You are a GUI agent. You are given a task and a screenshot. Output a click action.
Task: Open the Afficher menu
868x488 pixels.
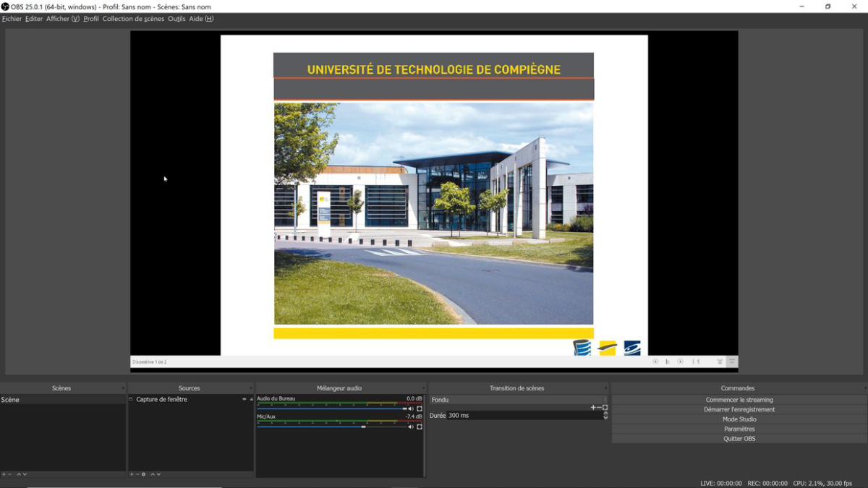click(63, 19)
